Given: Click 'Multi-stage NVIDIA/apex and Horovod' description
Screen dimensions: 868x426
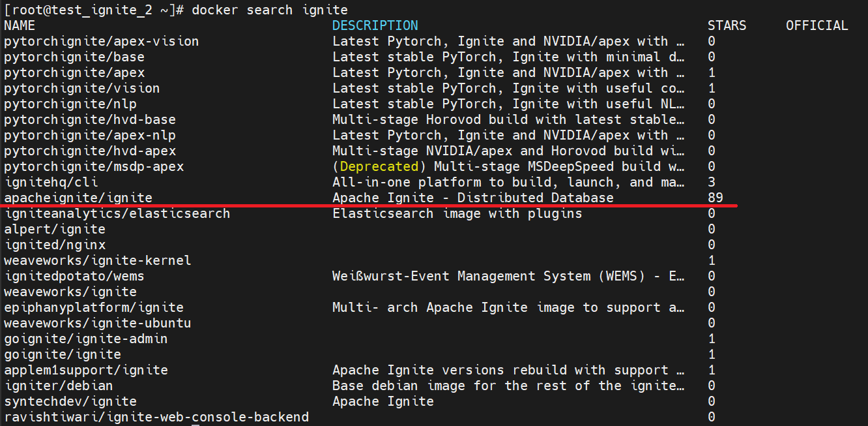Looking at the screenshot, I should [509, 151].
